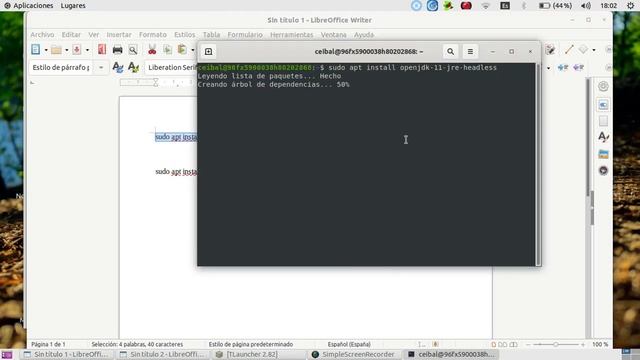Image resolution: width=640 pixels, height=360 pixels.
Task: Click the terminal vertical scrollbar
Action: 538,164
